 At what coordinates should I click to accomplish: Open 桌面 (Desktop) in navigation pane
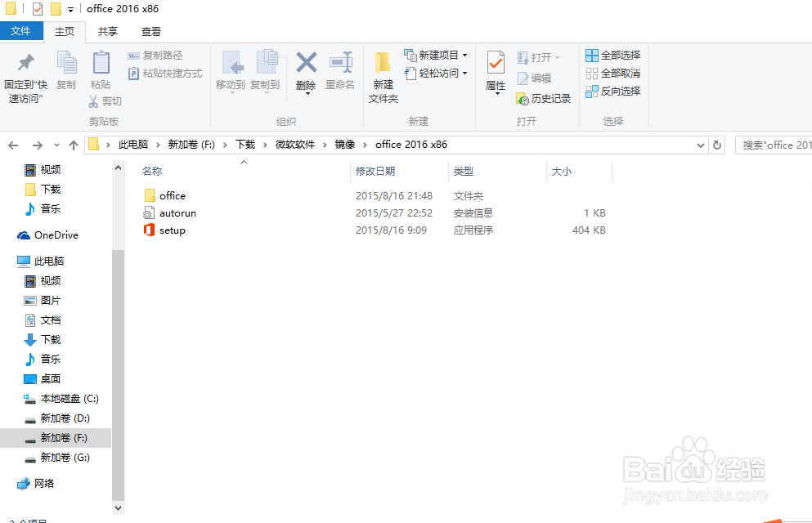click(43, 379)
